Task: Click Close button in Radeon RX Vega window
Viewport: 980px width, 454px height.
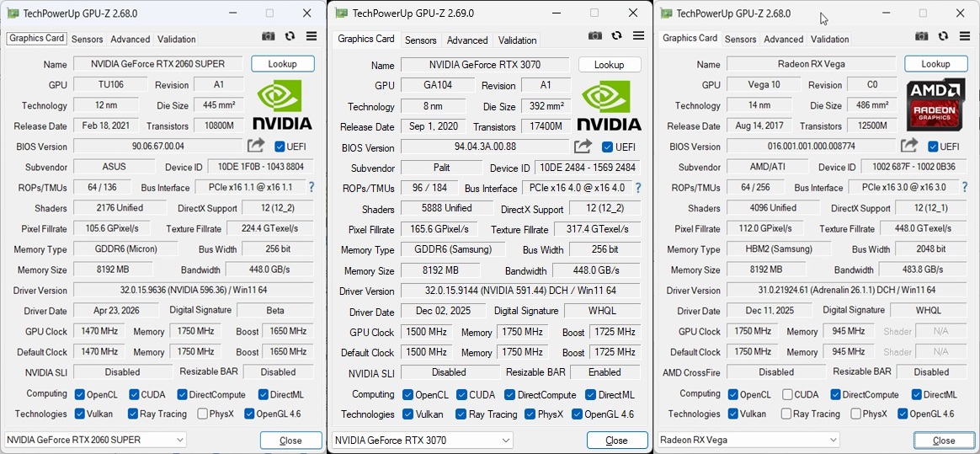Action: tap(944, 441)
